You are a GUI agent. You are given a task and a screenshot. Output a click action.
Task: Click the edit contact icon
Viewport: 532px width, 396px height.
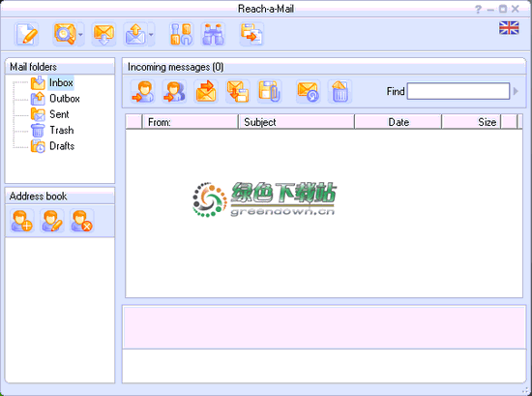pos(52,221)
